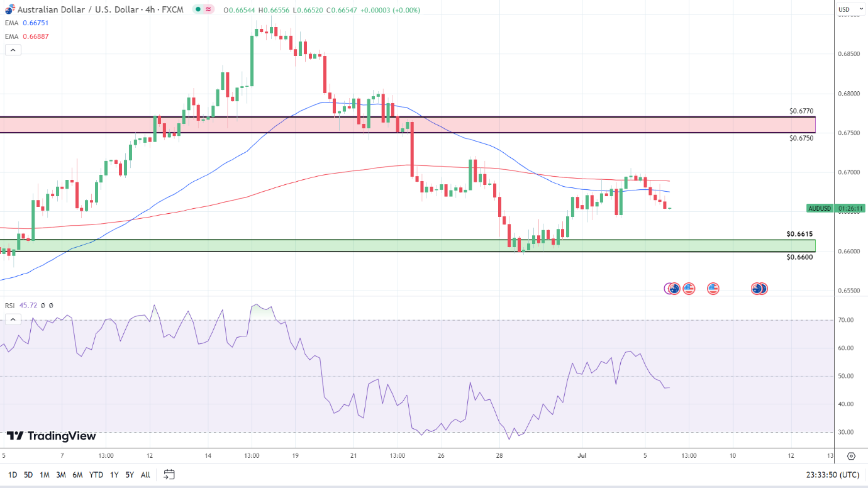
Task: Open the Go to date calendar icon
Action: coord(169,474)
